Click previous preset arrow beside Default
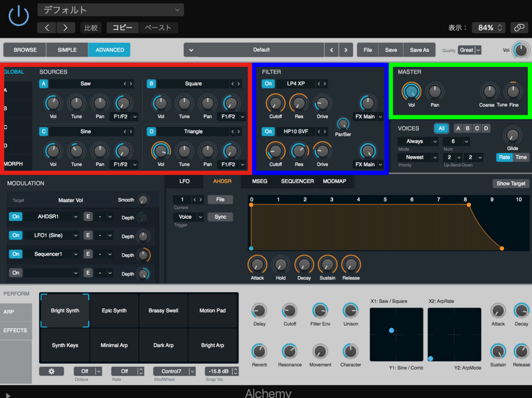The image size is (532, 398). pyautogui.click(x=331, y=50)
